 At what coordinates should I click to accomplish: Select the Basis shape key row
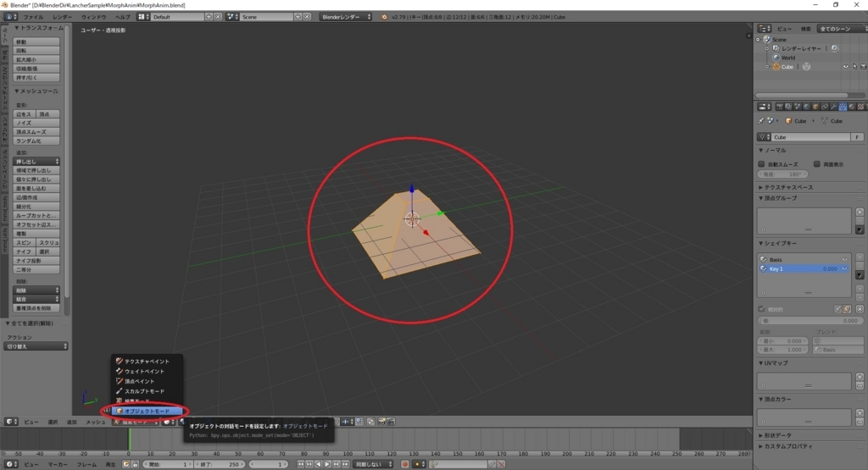click(804, 259)
